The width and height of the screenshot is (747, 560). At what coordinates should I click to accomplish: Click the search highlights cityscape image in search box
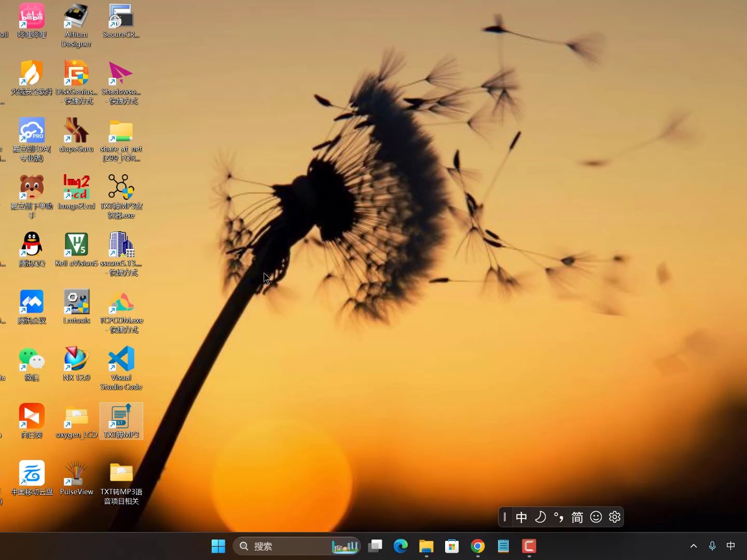tap(345, 546)
